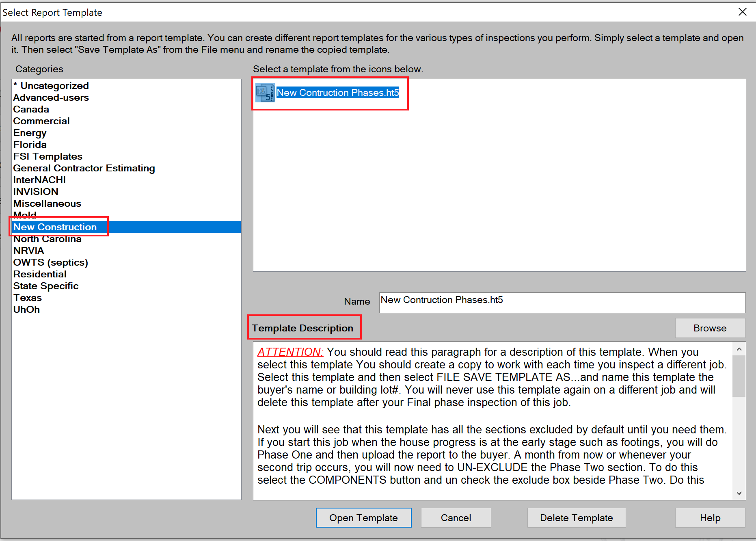Screen dimensions: 756x541
Task: Click into the template Name field
Action: [x=562, y=303]
